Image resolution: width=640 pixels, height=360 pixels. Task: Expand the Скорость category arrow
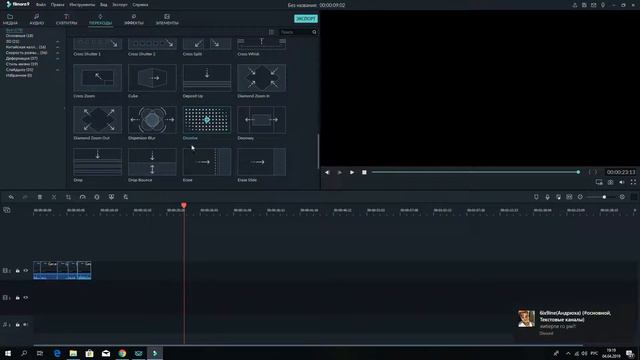58,53
